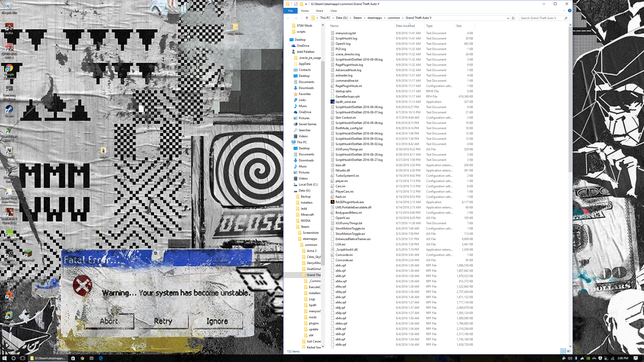This screenshot has height=362, width=644.
Task: Sort files by Date modified column
Action: click(405, 26)
